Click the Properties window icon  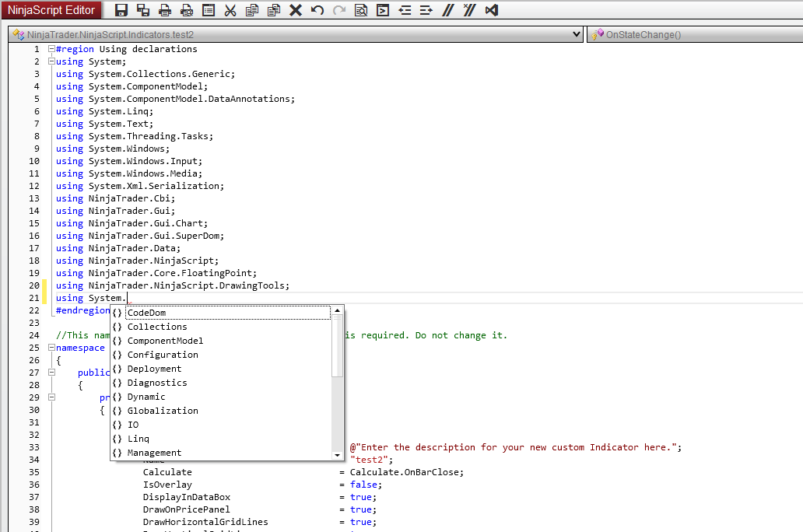pos(209,10)
